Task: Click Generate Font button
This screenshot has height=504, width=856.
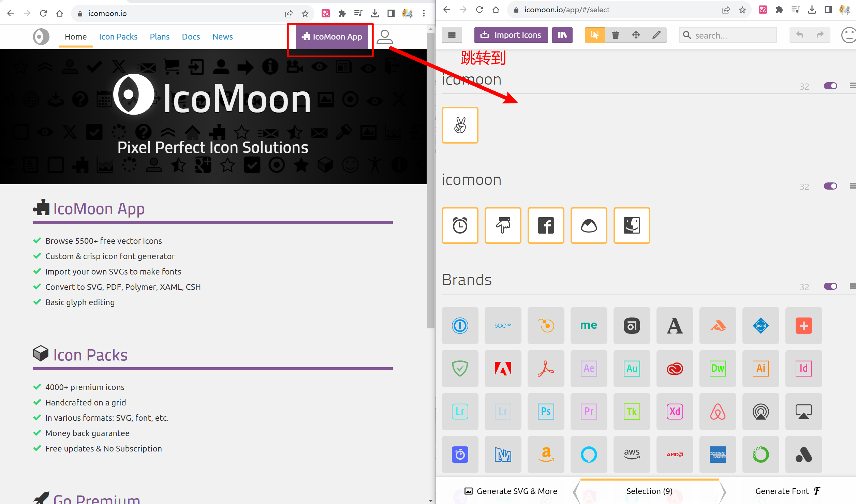Action: [788, 491]
